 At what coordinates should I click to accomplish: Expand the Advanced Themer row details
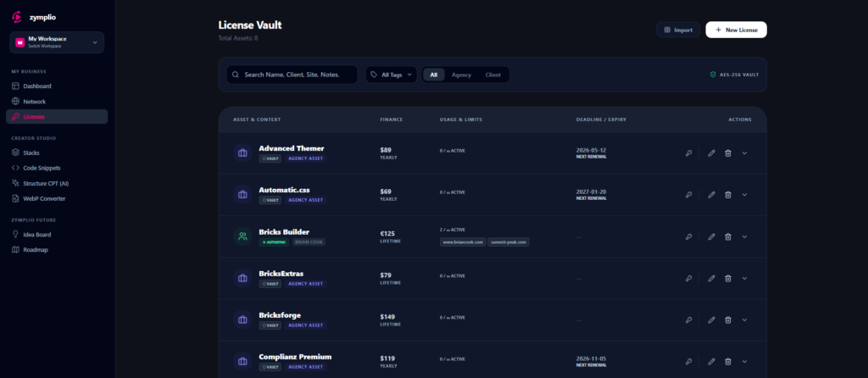[745, 153]
